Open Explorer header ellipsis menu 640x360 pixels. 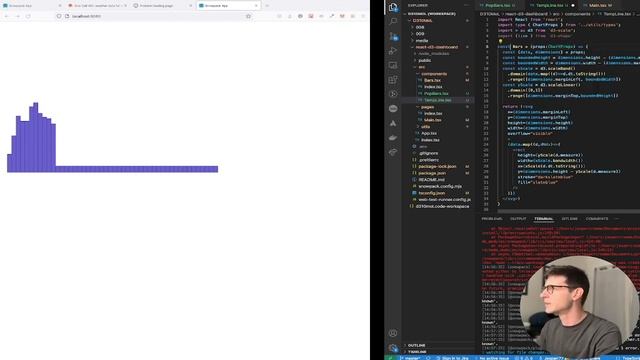coord(467,5)
